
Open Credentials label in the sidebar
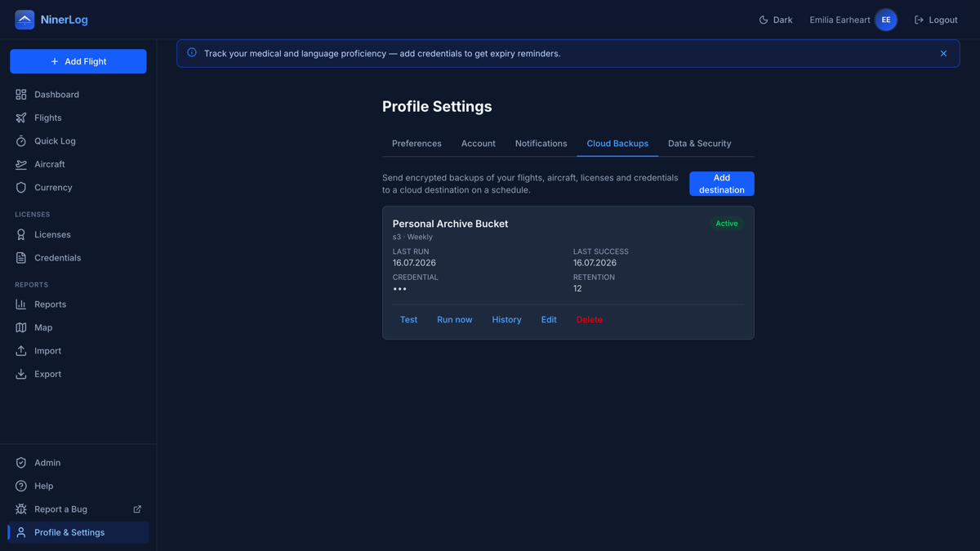57,258
